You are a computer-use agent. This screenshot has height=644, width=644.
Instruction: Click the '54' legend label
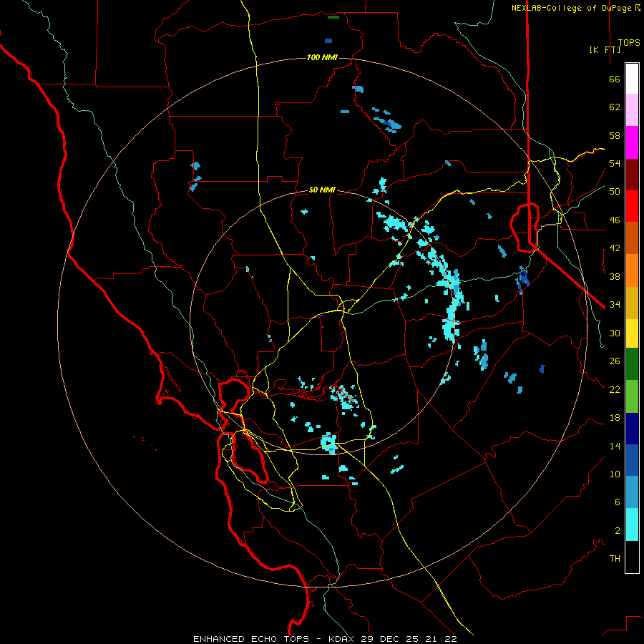pos(615,163)
